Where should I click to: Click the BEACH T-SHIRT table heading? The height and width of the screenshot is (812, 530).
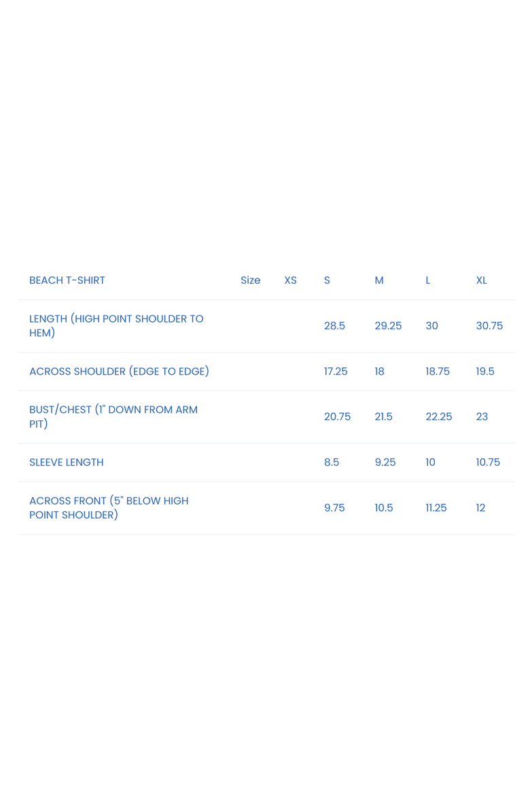[67, 280]
